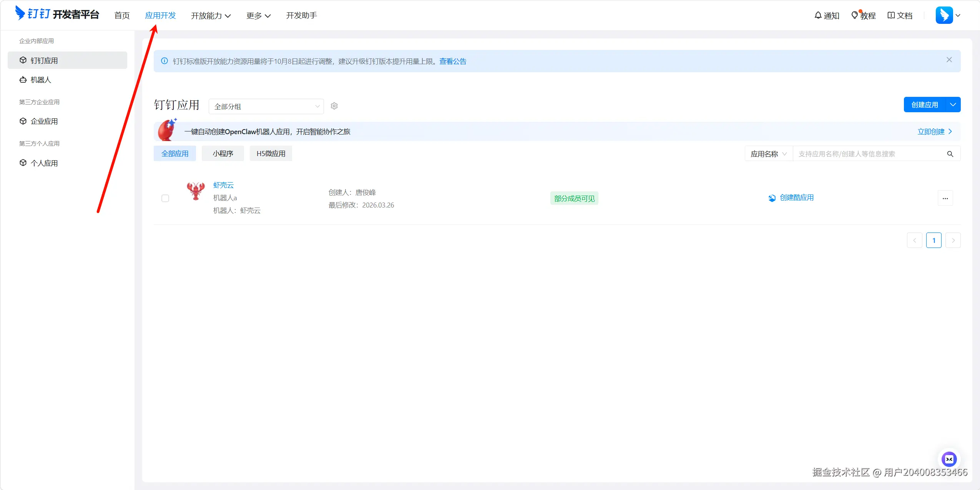Click the 钉钉应用 cube icon in sidebar

pos(23,60)
